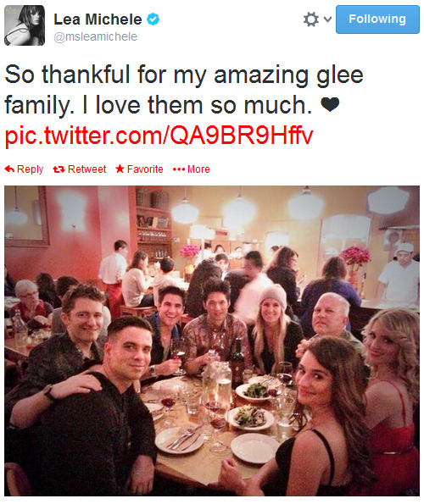The image size is (424, 504).
Task: Choose the Retweet label
Action: (86, 169)
